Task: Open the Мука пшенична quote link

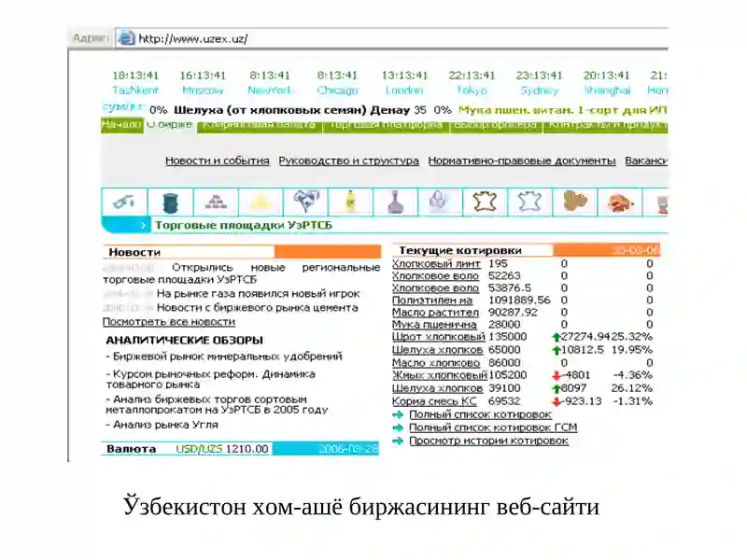Action: coord(434,325)
